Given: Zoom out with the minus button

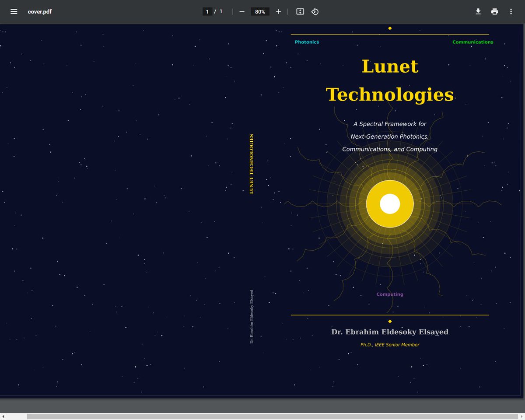Looking at the screenshot, I should pos(242,11).
